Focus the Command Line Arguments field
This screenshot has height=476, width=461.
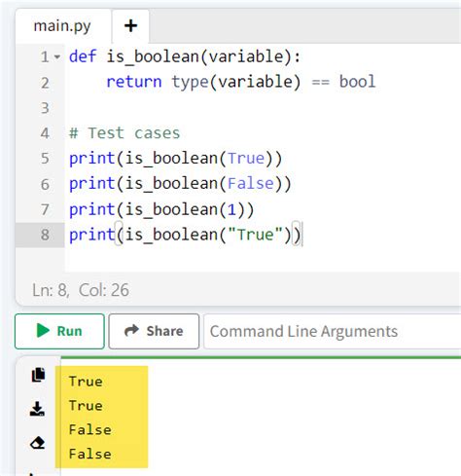point(332,331)
